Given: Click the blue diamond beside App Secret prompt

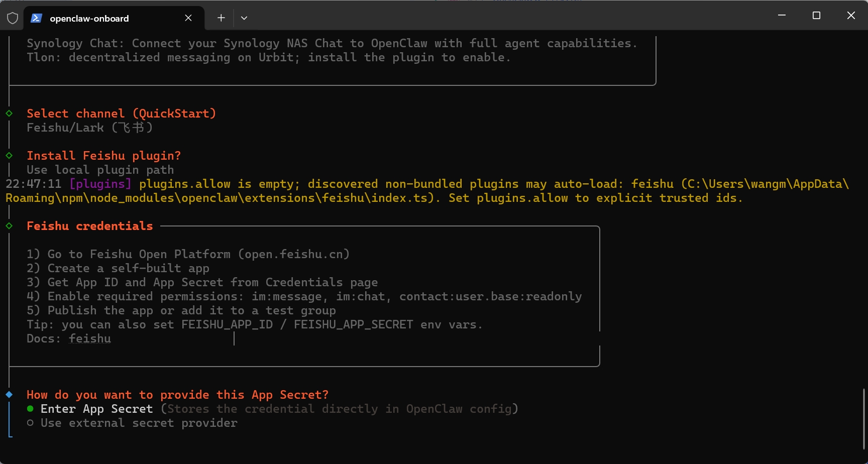Looking at the screenshot, I should coord(9,395).
